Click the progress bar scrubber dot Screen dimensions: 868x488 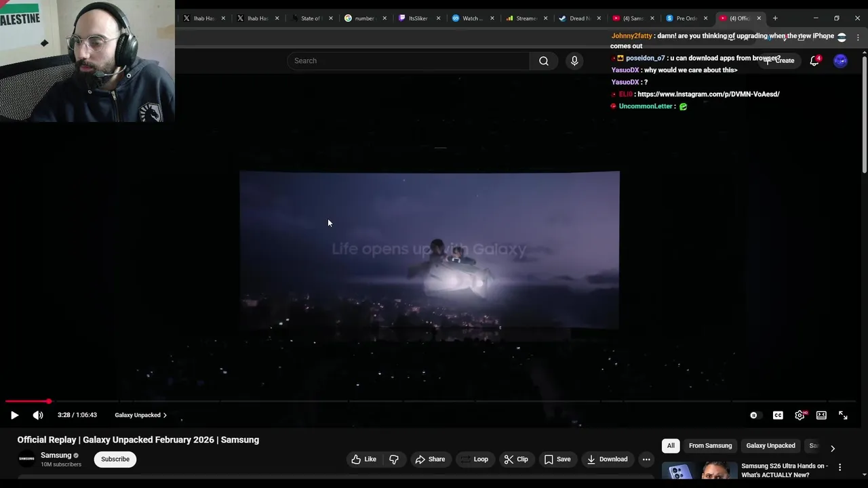[x=49, y=401]
